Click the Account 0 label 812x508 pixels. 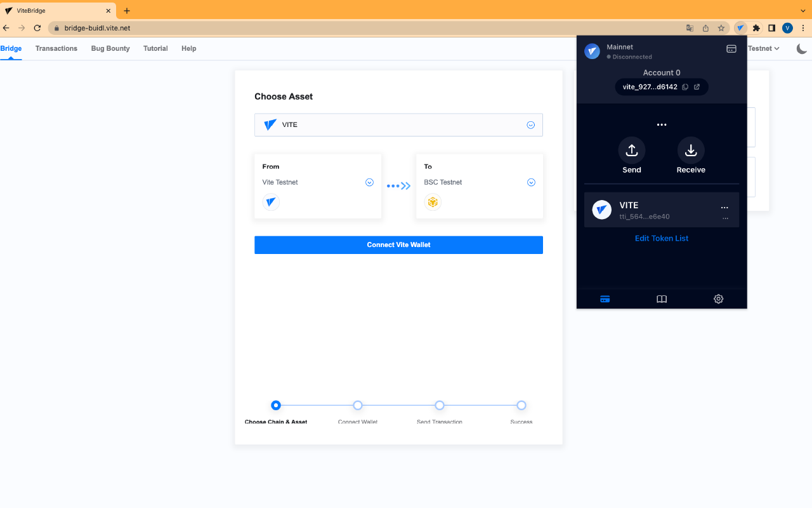(662, 72)
